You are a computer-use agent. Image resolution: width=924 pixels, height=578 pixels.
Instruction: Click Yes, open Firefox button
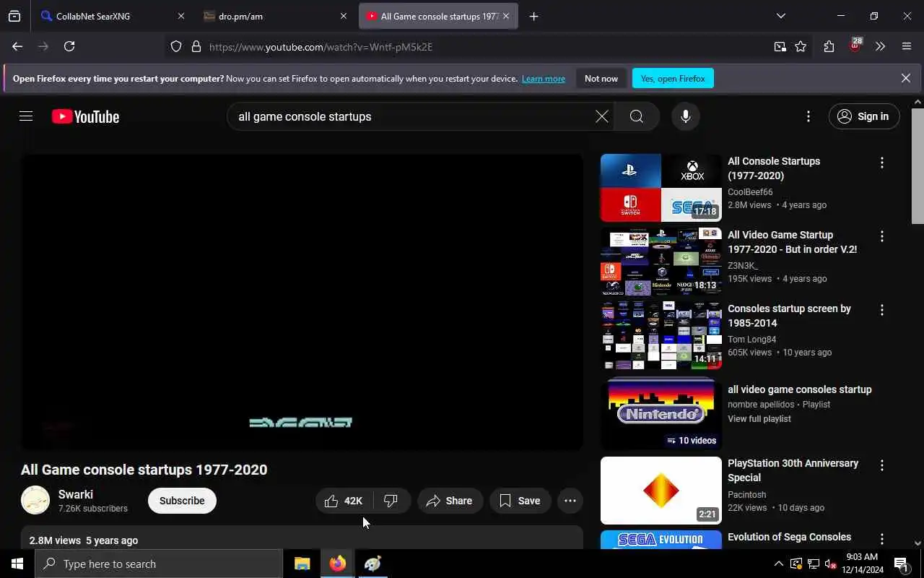point(673,78)
